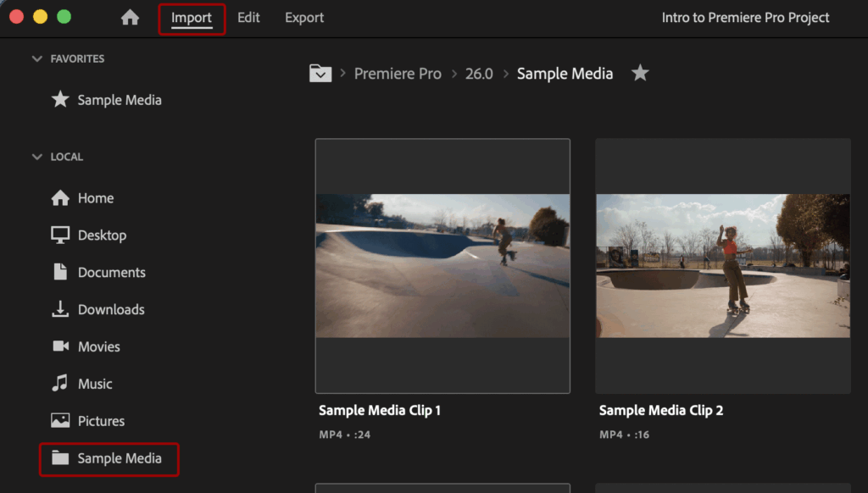868x493 pixels.
Task: Click the Desktop monitor icon
Action: tap(60, 235)
